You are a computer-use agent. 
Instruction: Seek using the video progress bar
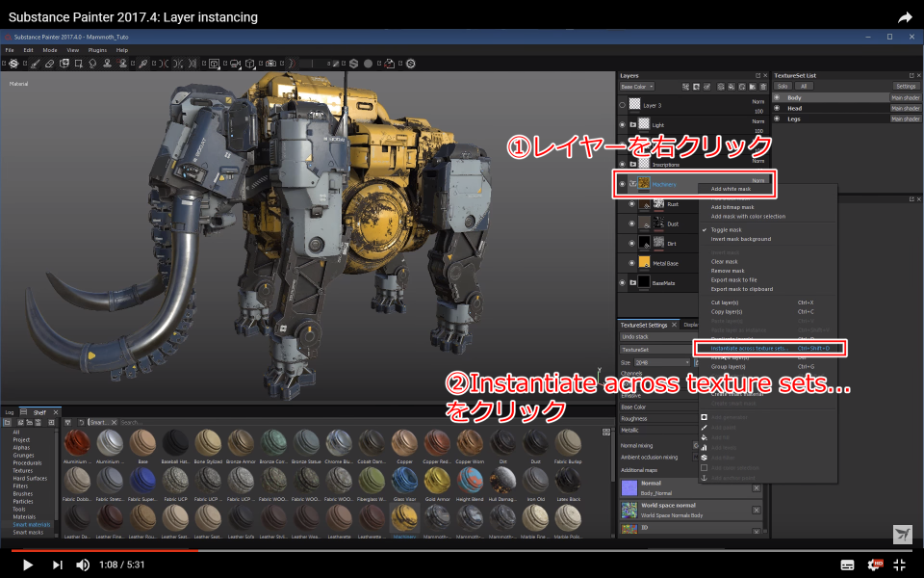[x=462, y=550]
